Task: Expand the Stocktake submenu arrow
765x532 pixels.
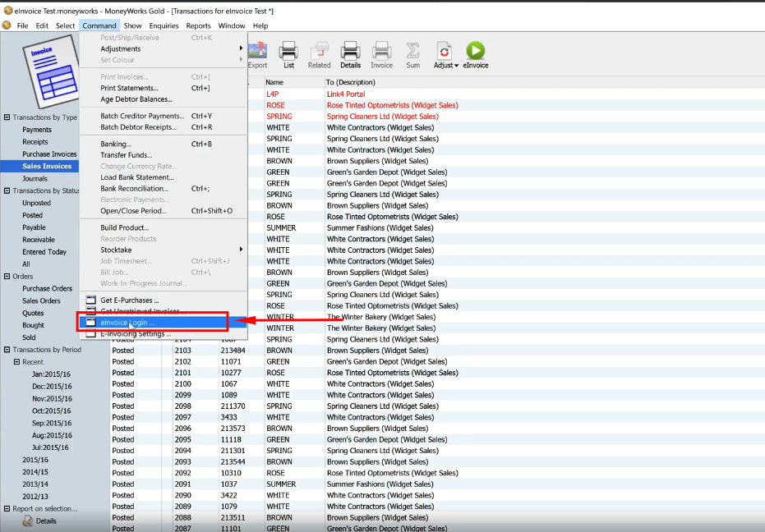Action: (241, 250)
